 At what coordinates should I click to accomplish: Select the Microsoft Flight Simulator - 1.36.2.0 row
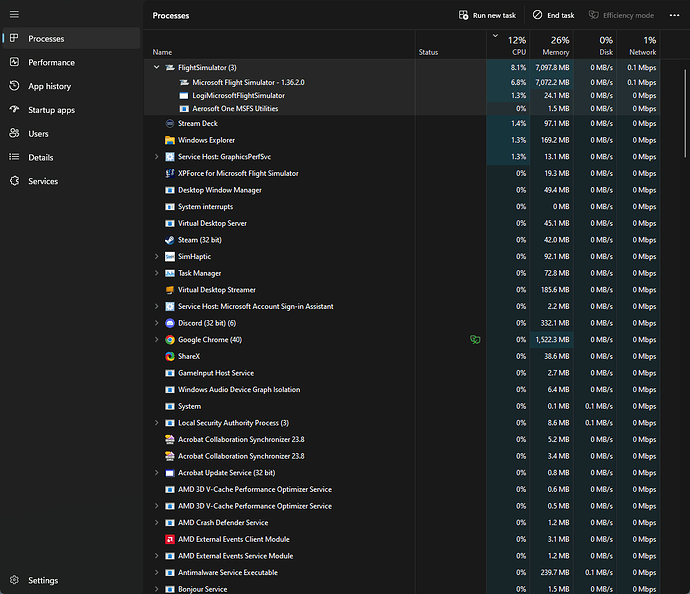[x=402, y=82]
